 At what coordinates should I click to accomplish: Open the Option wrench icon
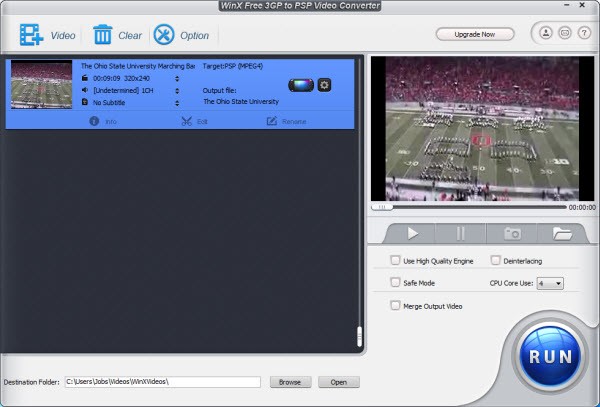click(x=164, y=35)
